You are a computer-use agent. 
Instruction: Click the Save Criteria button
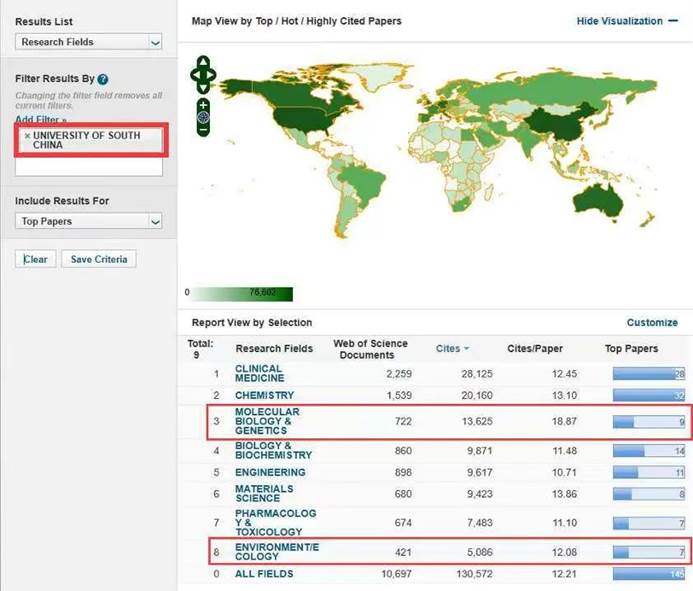coord(98,259)
